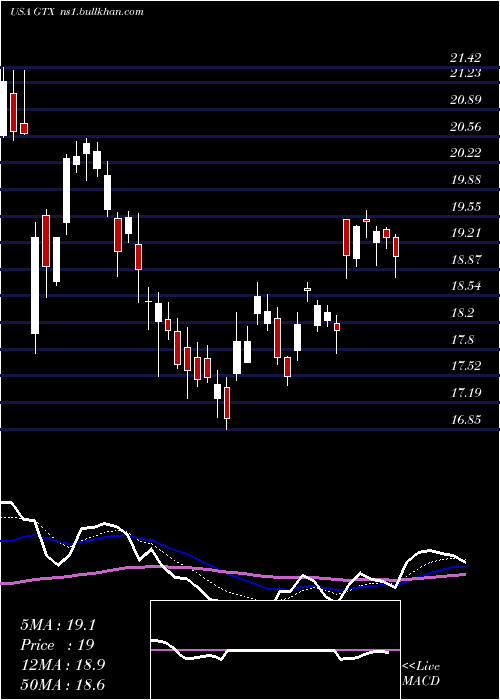Viewport: 500px width, 700px height.
Task: Click the 17.8 price level label
Action: point(462,340)
